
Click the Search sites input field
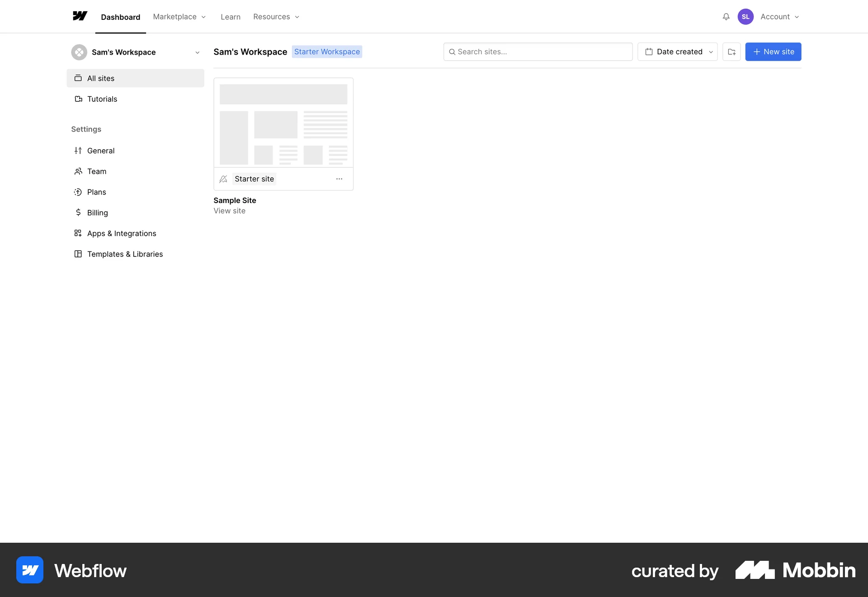tap(538, 52)
